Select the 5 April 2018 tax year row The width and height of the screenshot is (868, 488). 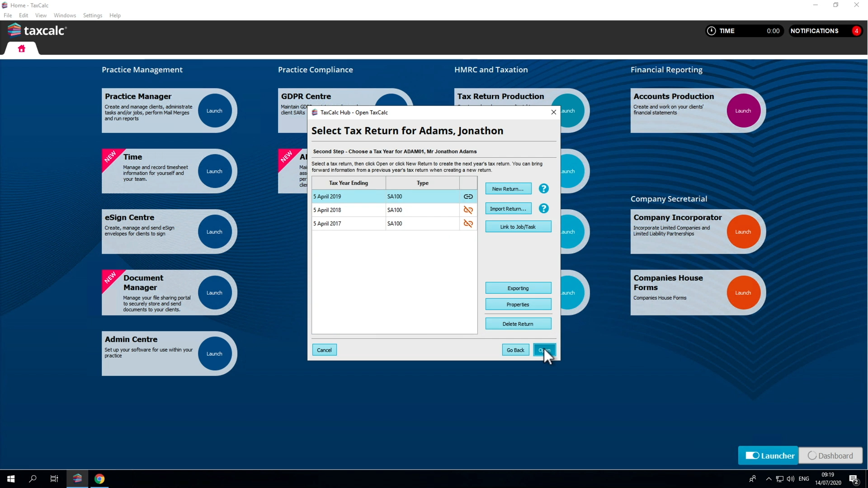[394, 210]
